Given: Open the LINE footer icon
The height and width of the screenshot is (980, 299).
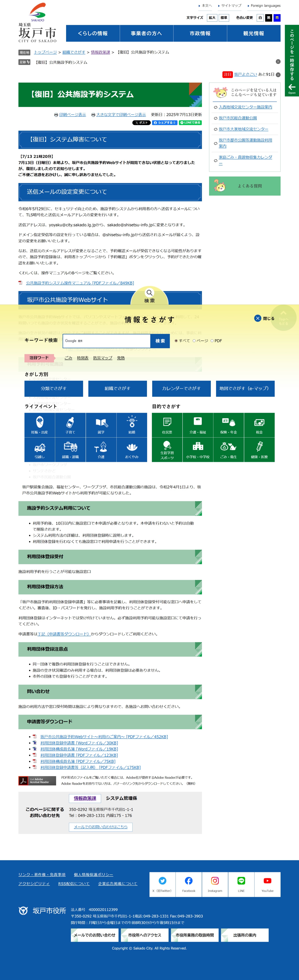Looking at the screenshot, I should click(x=241, y=884).
